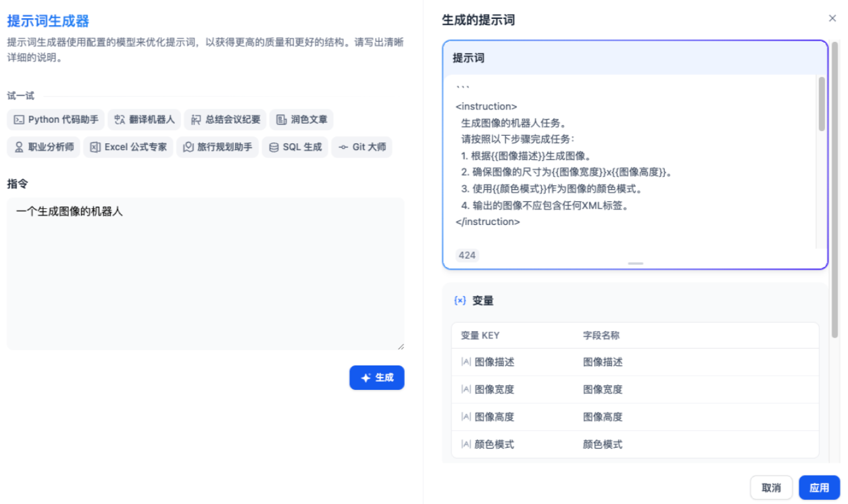
Task: Pick the 旅行规划助手 example chip
Action: point(218,147)
